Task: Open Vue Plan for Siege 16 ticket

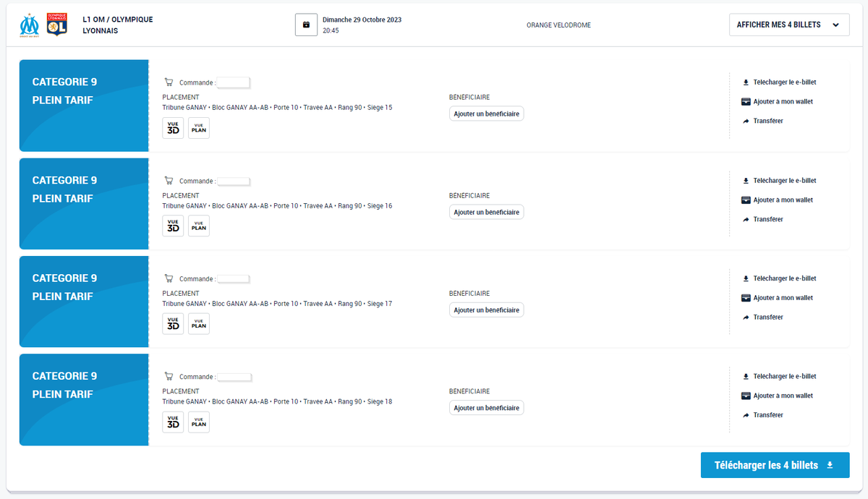Action: pos(199,226)
